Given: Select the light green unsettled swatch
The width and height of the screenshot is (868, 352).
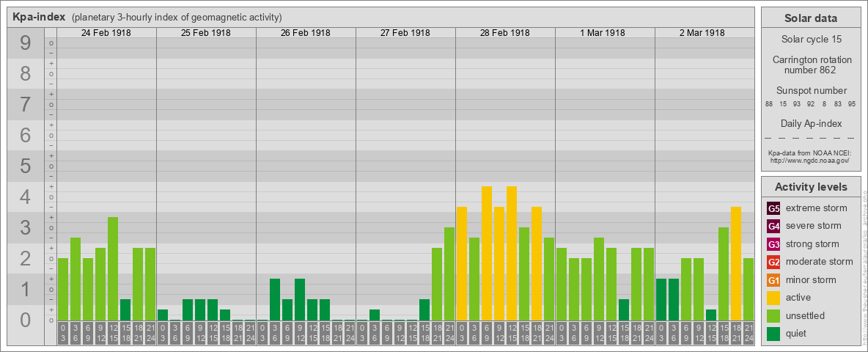Looking at the screenshot, I should (x=773, y=315).
